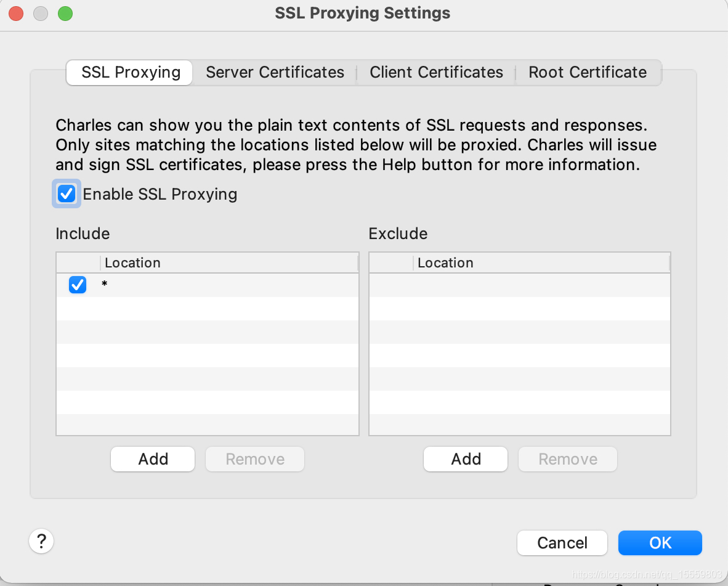The image size is (728, 586).
Task: Toggle the Enable SSL Proxying checkbox
Action: click(x=67, y=194)
